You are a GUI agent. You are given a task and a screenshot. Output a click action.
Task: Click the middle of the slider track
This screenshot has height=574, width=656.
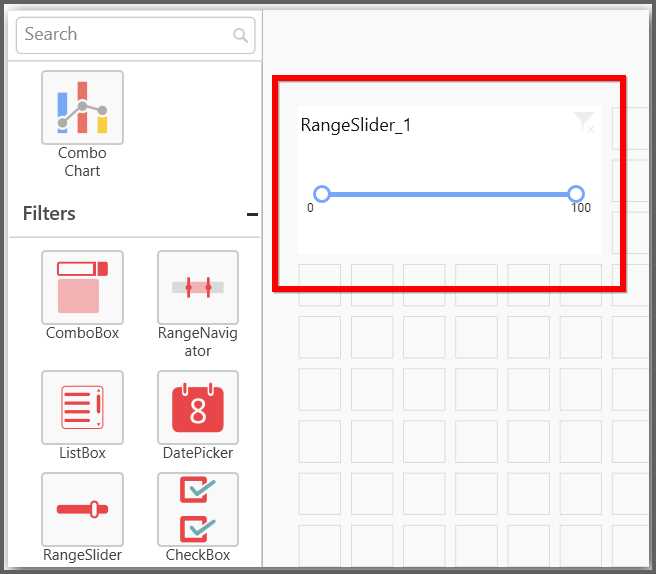[448, 194]
